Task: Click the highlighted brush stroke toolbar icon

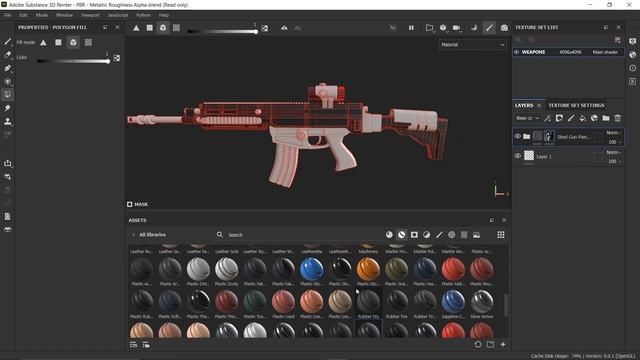Action: tap(489, 28)
